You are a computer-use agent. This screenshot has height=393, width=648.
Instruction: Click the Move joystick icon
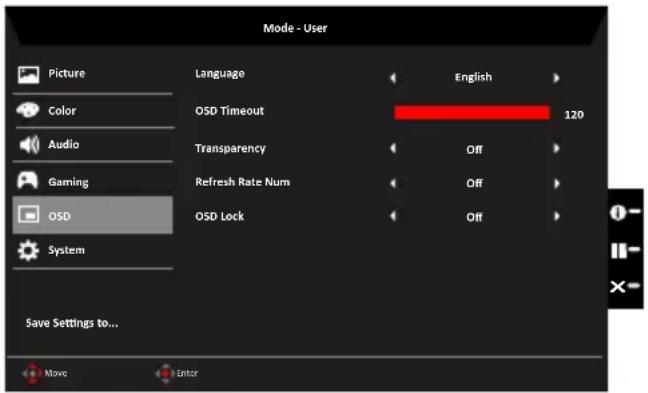click(x=32, y=373)
